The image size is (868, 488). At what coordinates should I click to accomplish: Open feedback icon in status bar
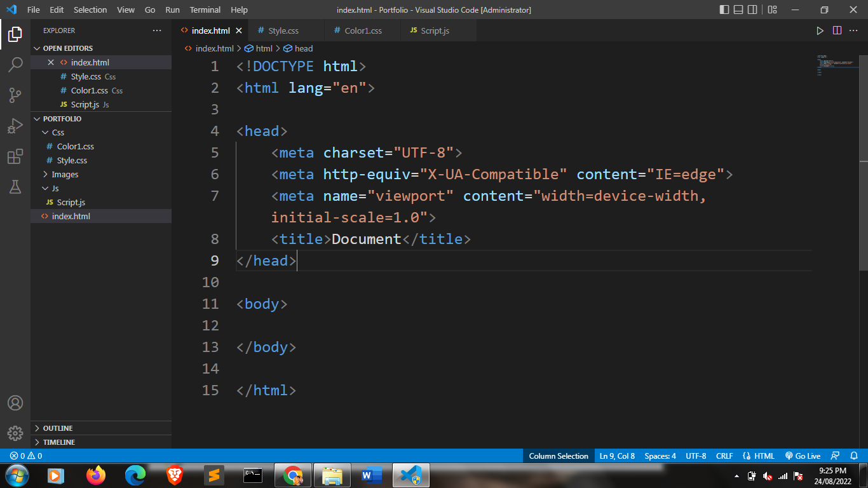[836, 456]
